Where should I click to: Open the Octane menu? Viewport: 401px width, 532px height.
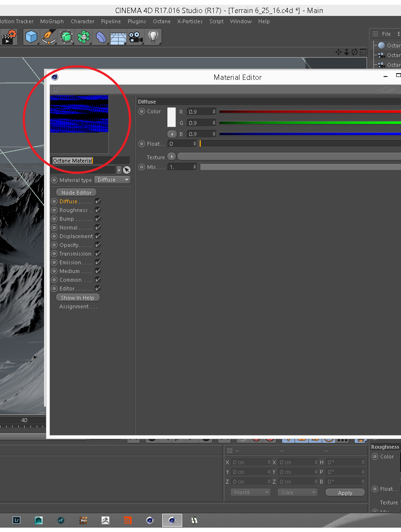coord(162,21)
